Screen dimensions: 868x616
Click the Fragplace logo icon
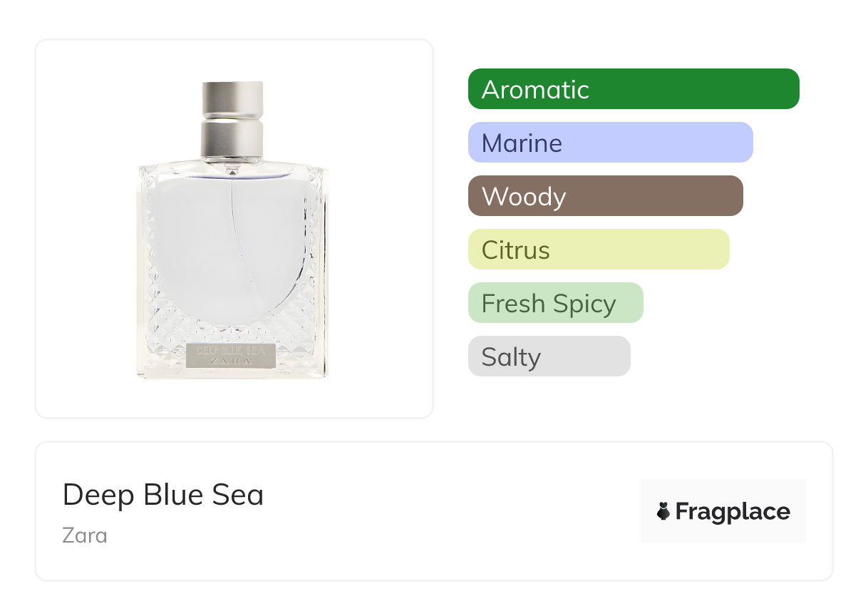663,511
